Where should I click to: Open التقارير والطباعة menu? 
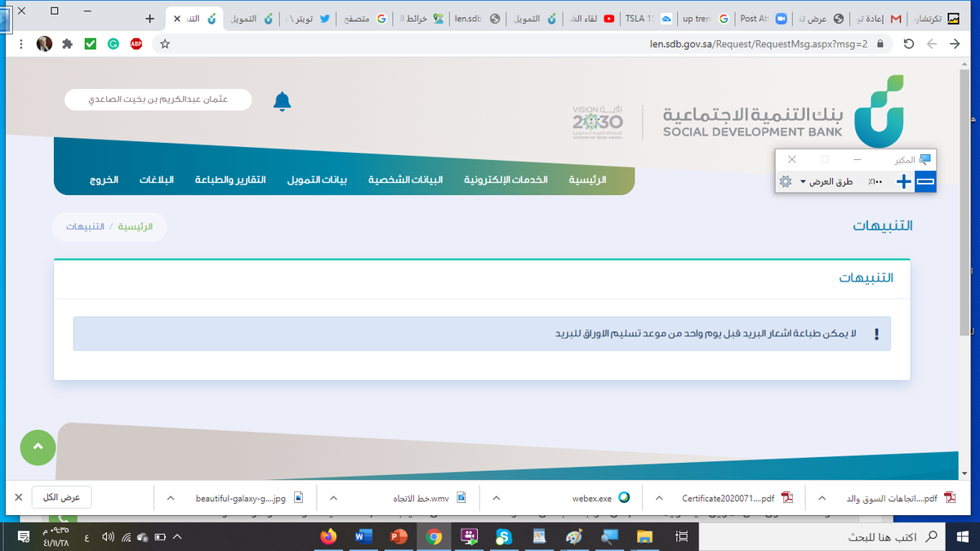pos(229,180)
